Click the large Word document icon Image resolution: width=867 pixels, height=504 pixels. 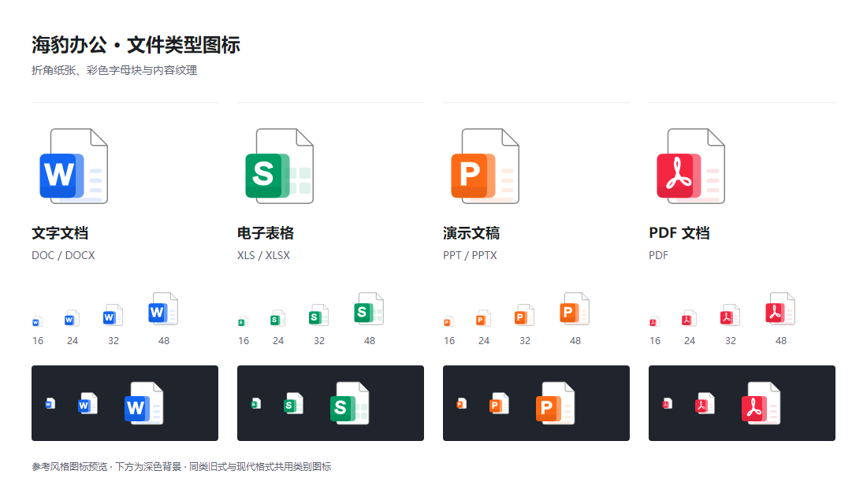(x=73, y=166)
